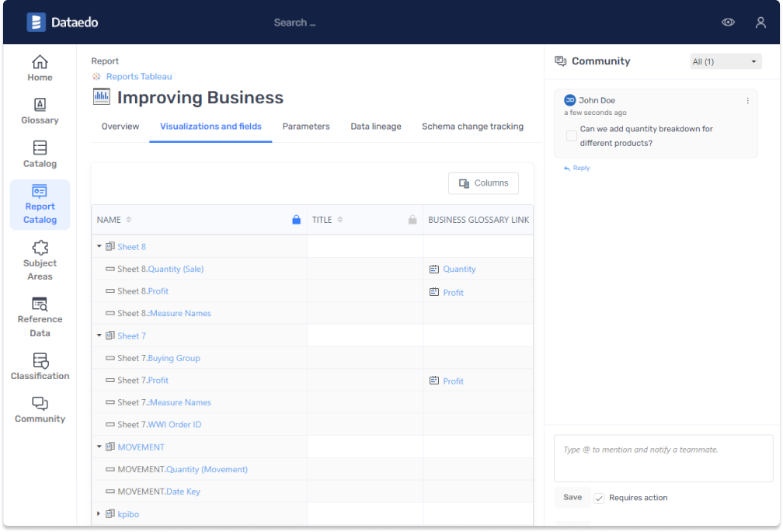The width and height of the screenshot is (783, 532).
Task: Click the user profile icon
Action: 760,23
